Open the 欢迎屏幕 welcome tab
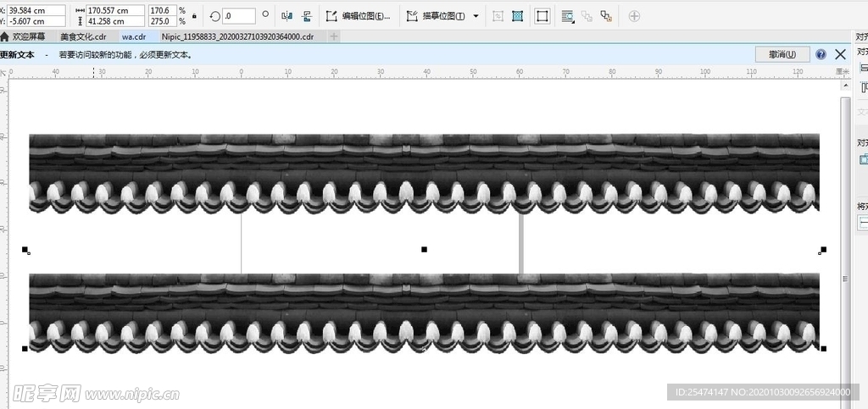This screenshot has height=409, width=868. (28, 36)
